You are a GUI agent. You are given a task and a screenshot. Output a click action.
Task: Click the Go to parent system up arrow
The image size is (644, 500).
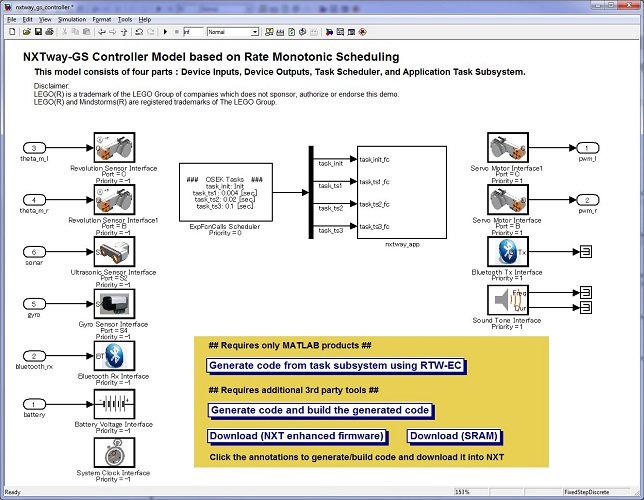point(123,31)
